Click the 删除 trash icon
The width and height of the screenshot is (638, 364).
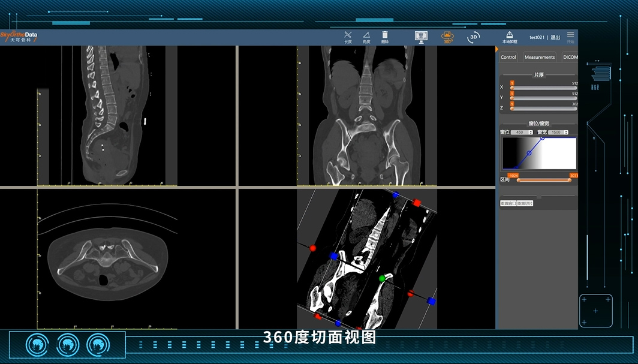[385, 37]
